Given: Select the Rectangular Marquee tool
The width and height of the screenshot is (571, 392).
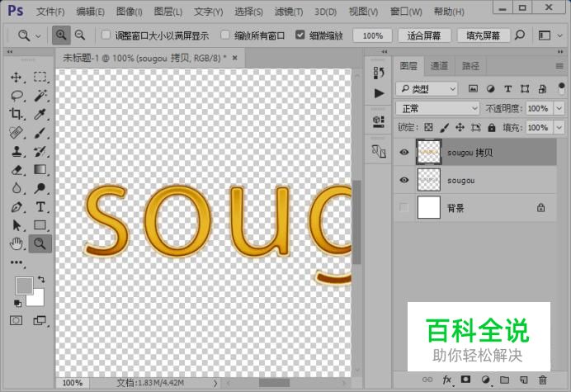Looking at the screenshot, I should pos(40,78).
